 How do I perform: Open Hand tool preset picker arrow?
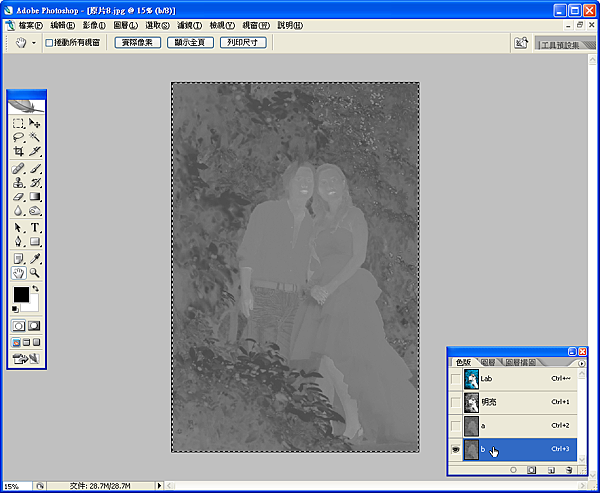coord(34,43)
